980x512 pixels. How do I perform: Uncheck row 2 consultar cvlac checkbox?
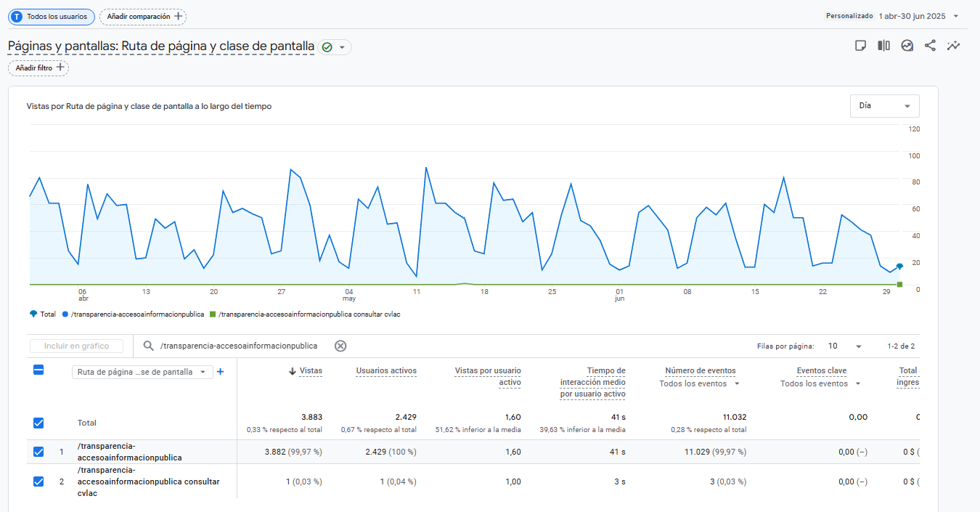pyautogui.click(x=39, y=481)
